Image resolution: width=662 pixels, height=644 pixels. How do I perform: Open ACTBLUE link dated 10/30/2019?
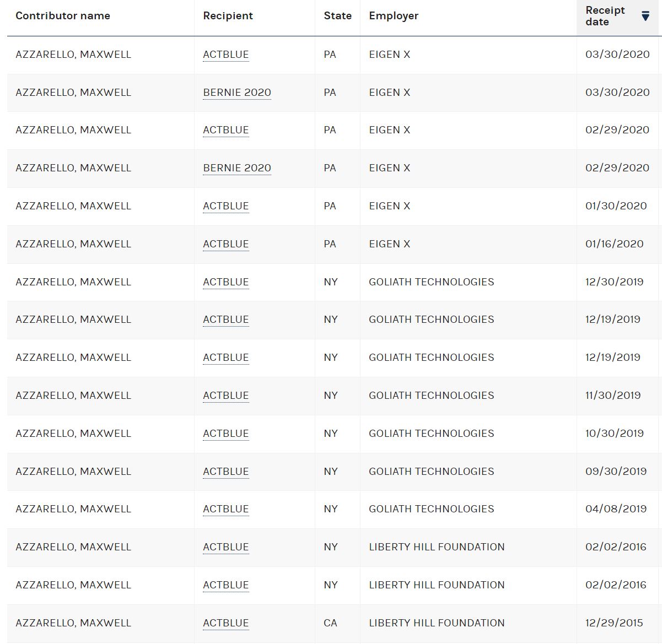click(226, 434)
